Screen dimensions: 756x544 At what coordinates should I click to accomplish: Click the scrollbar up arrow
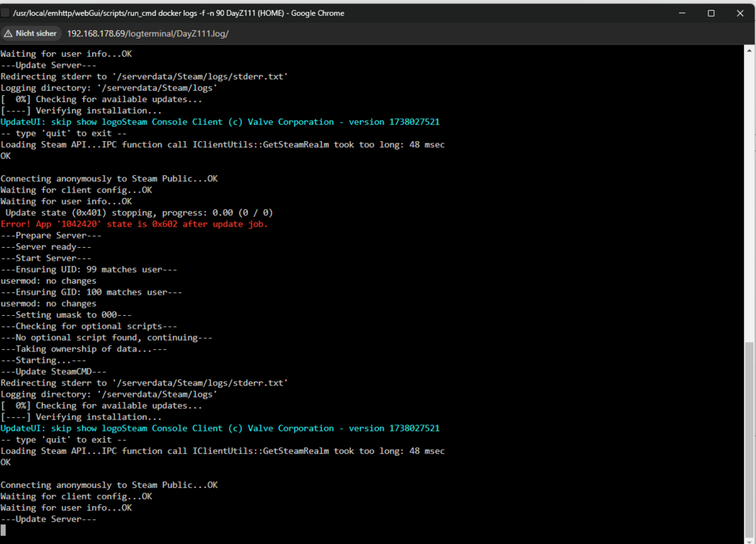(748, 50)
